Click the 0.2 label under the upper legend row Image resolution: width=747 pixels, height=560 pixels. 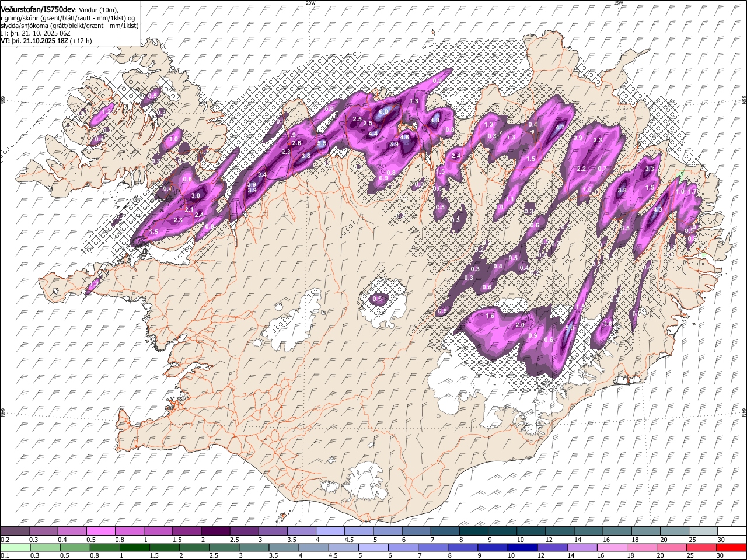(x=5, y=540)
